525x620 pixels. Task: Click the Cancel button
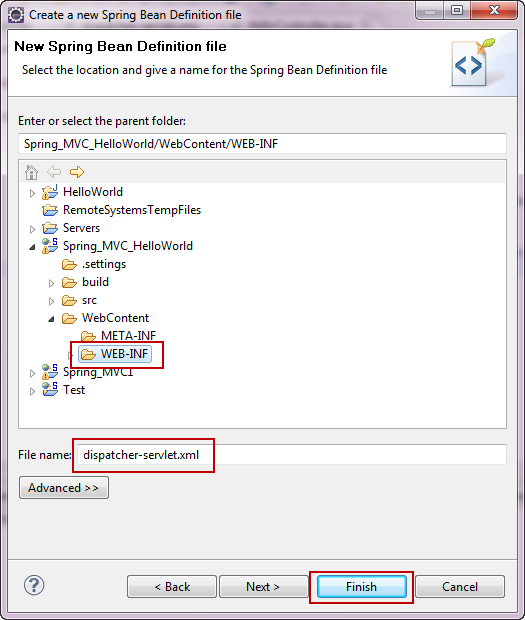460,587
